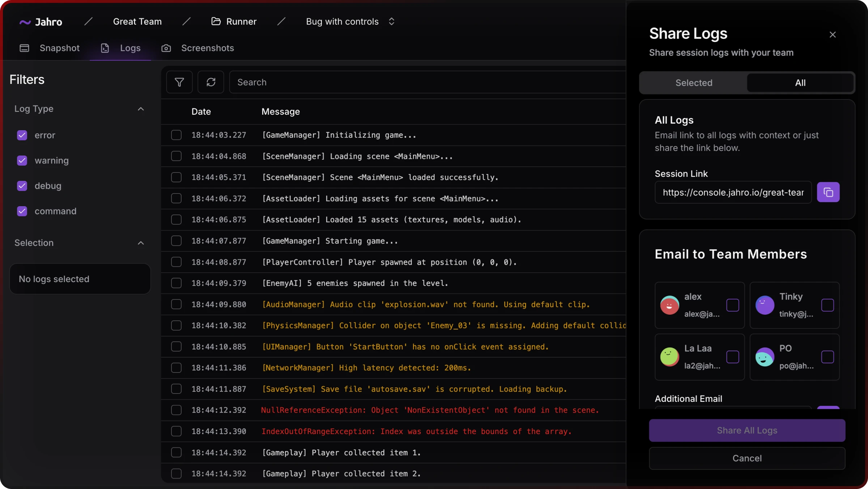
Task: Click Tinky's purple avatar
Action: (765, 305)
